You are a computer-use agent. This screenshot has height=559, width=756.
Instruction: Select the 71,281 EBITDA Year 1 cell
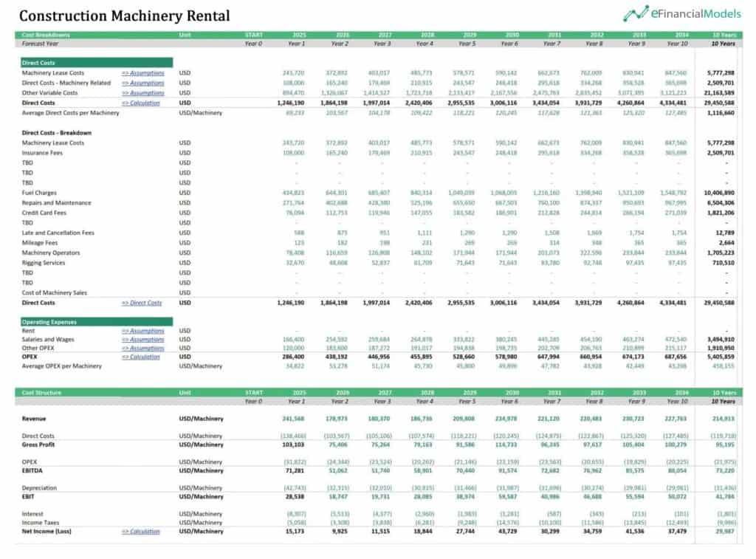295,470
